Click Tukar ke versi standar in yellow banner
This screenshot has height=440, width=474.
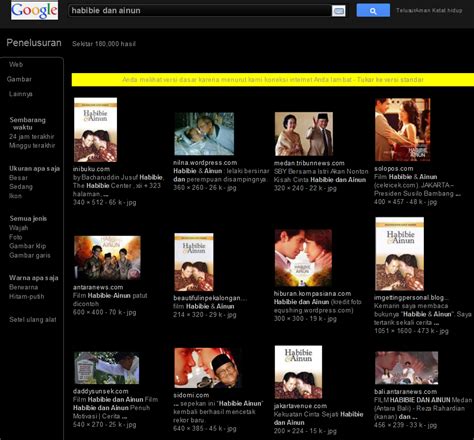[x=390, y=80]
